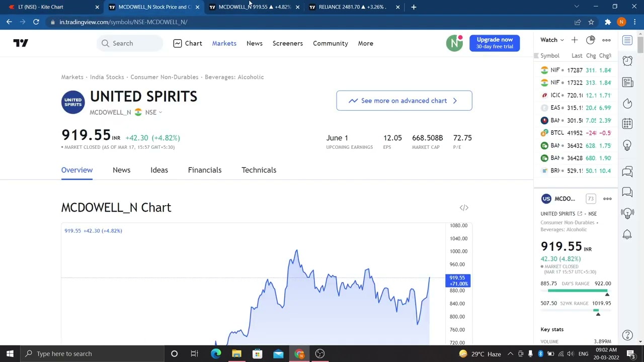
Task: Open Chrome tab search dropdown arrow
Action: (577, 7)
